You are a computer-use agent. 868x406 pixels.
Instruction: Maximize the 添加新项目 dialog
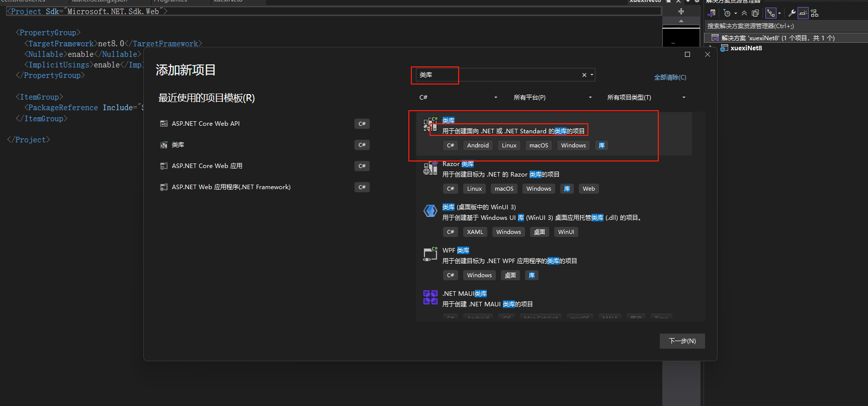tap(687, 54)
